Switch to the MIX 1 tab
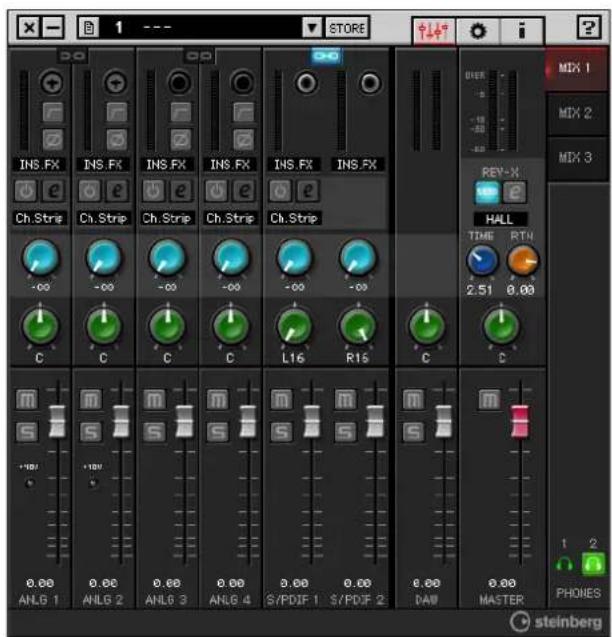 (575, 68)
